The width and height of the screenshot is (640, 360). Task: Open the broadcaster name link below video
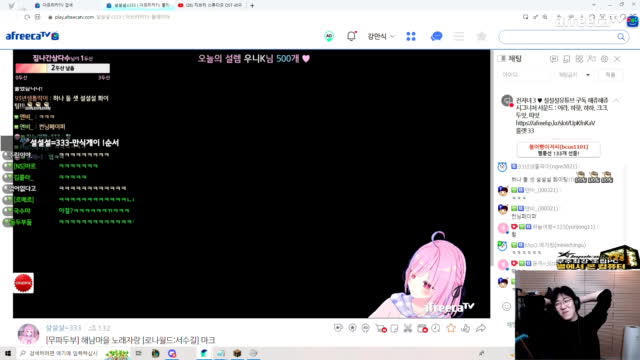tap(63, 328)
